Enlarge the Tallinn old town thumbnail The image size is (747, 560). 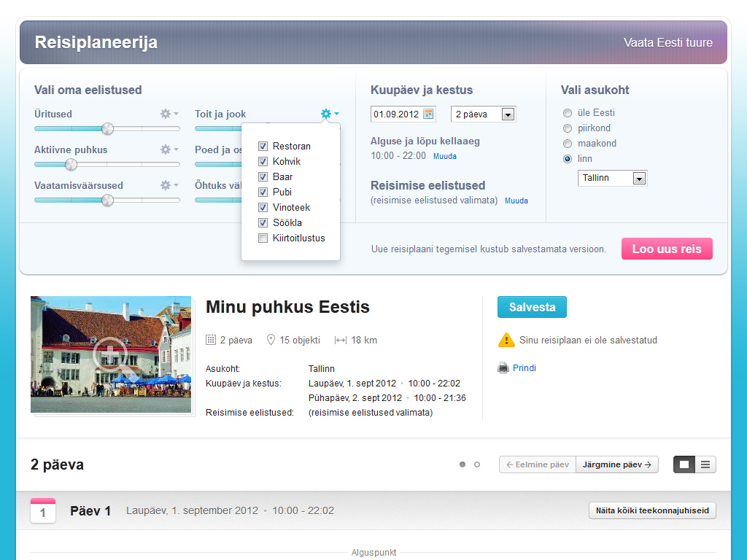click(111, 355)
